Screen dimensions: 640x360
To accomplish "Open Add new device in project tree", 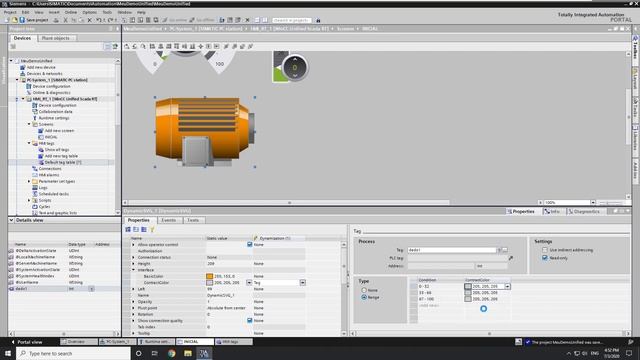I will 41,67.
